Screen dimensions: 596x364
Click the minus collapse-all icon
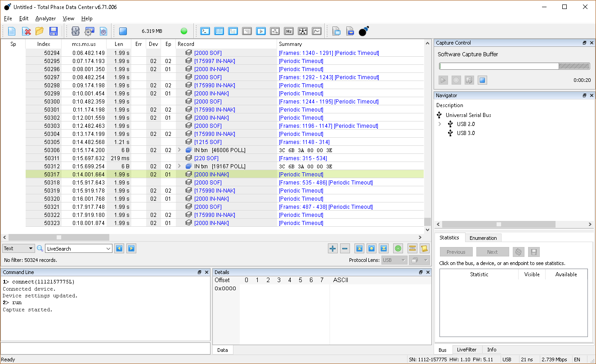(345, 248)
